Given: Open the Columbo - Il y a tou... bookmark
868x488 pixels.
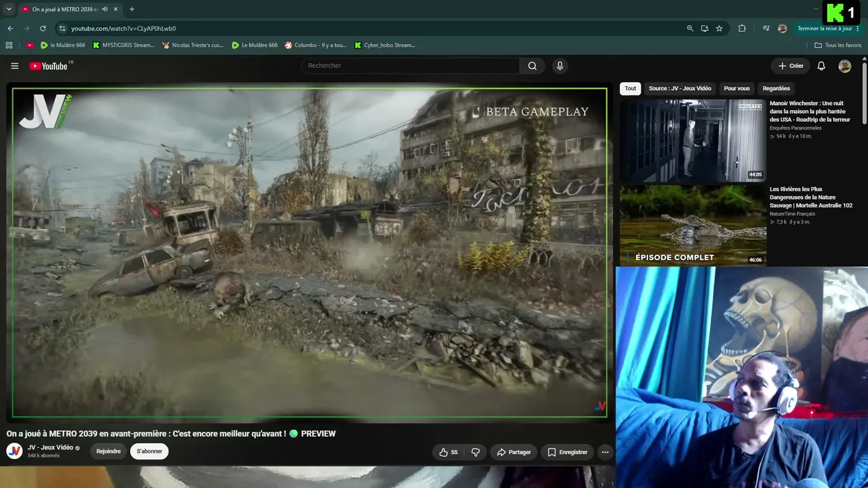Looking at the screenshot, I should (316, 45).
